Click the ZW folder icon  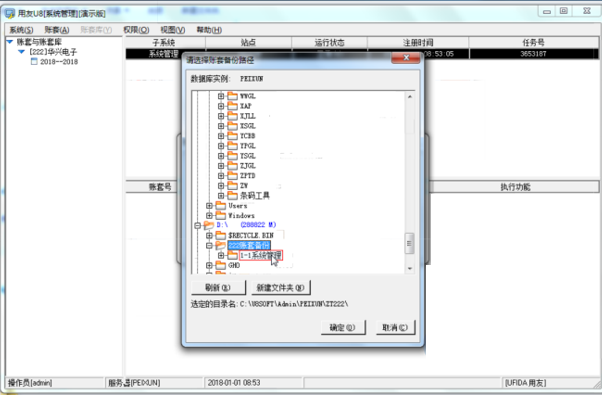(232, 186)
